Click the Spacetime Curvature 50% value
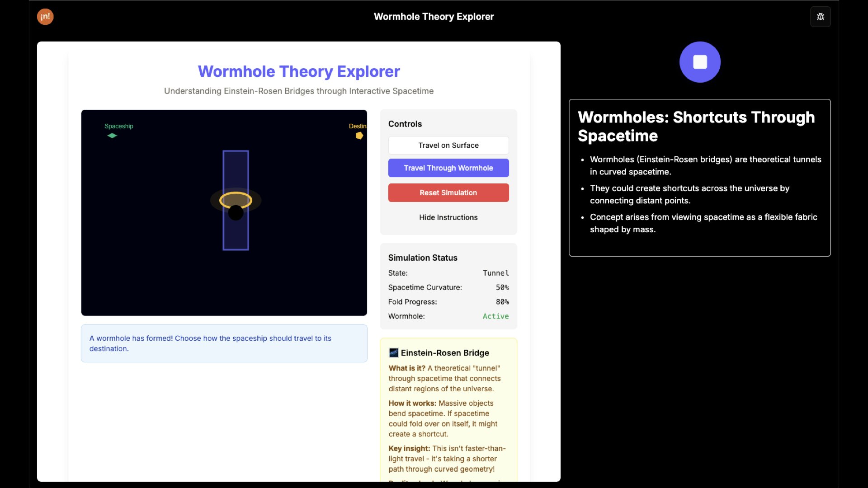 (502, 287)
